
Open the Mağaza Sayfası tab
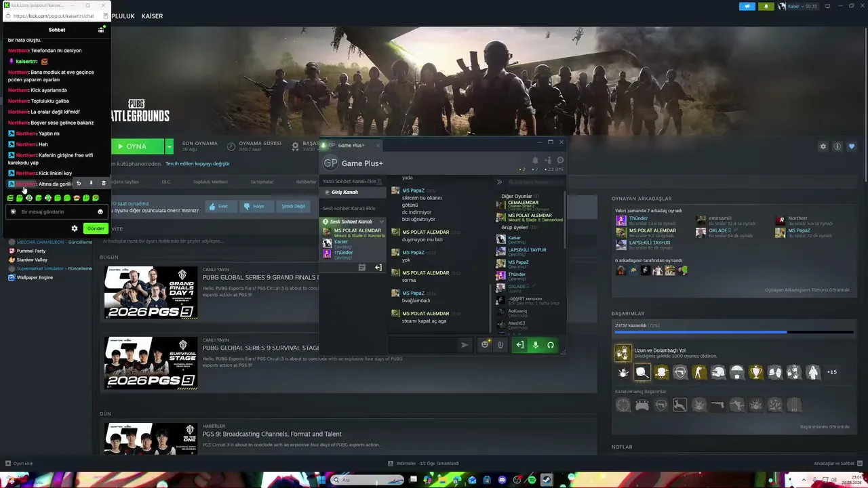coord(124,182)
